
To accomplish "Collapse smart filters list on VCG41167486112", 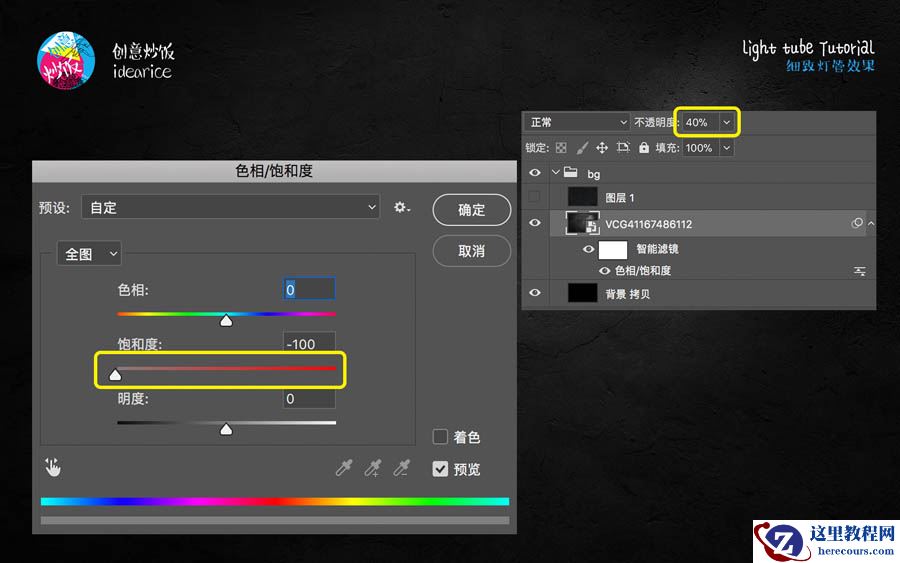I will coord(871,223).
